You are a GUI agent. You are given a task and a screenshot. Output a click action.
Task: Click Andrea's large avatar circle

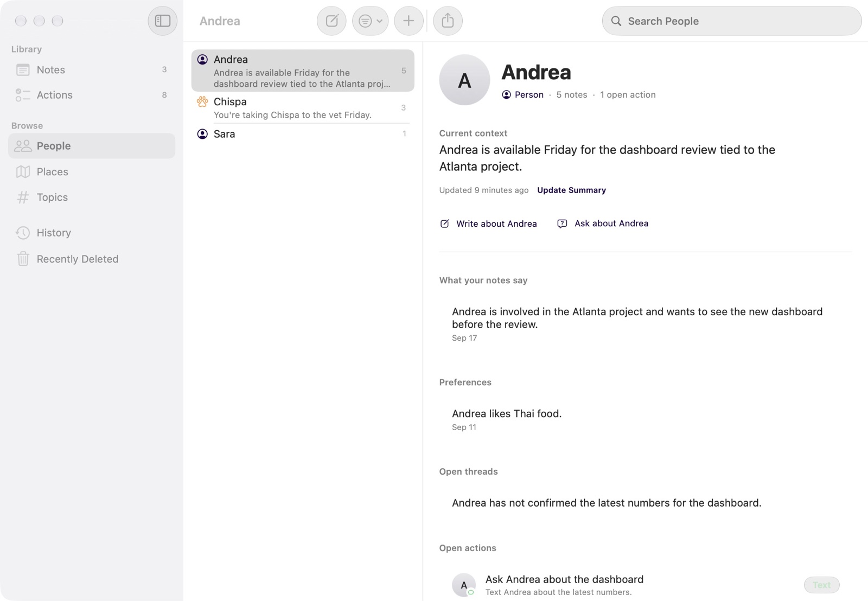464,80
